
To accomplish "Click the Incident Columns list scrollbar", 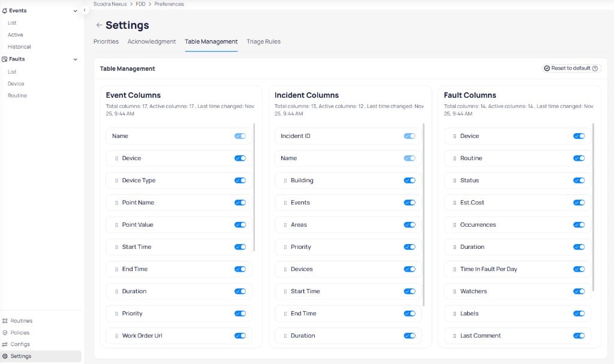I will (x=424, y=215).
